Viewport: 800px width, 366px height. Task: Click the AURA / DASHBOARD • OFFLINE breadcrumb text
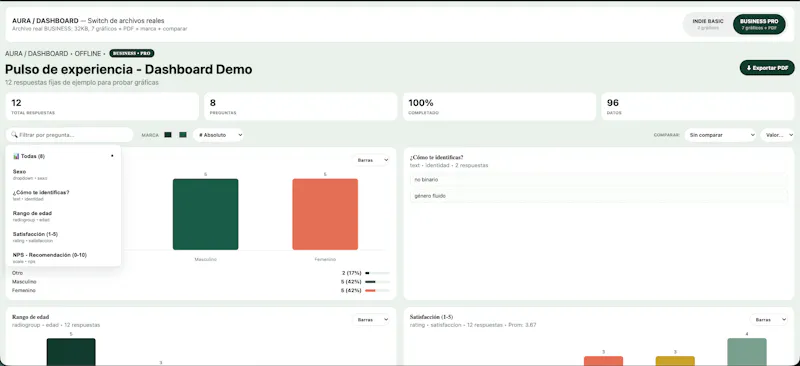55,54
